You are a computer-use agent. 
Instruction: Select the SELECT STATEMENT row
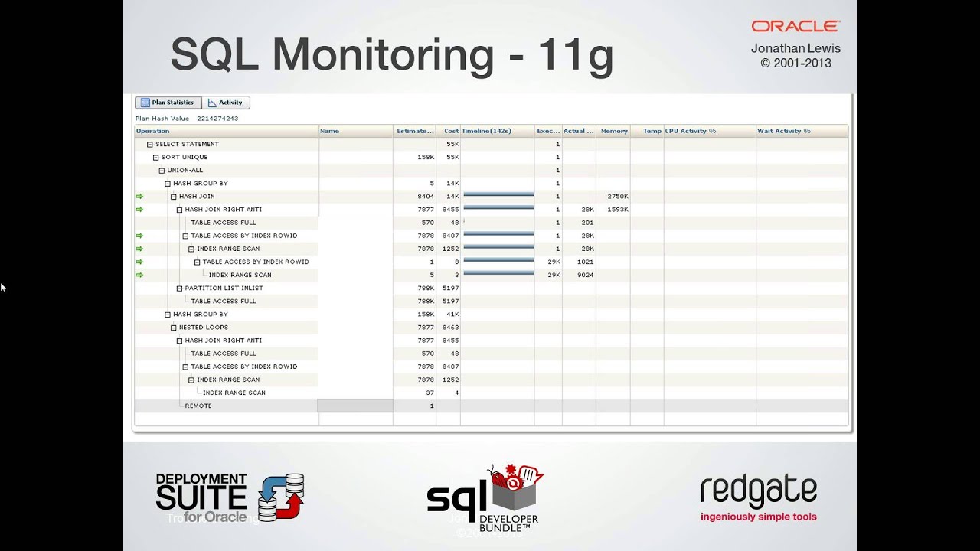tap(491, 144)
